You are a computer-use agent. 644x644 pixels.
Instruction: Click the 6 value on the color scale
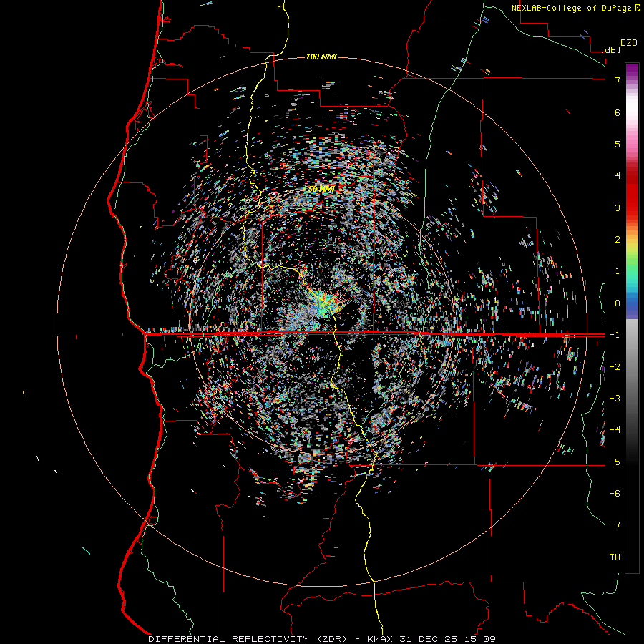click(618, 112)
